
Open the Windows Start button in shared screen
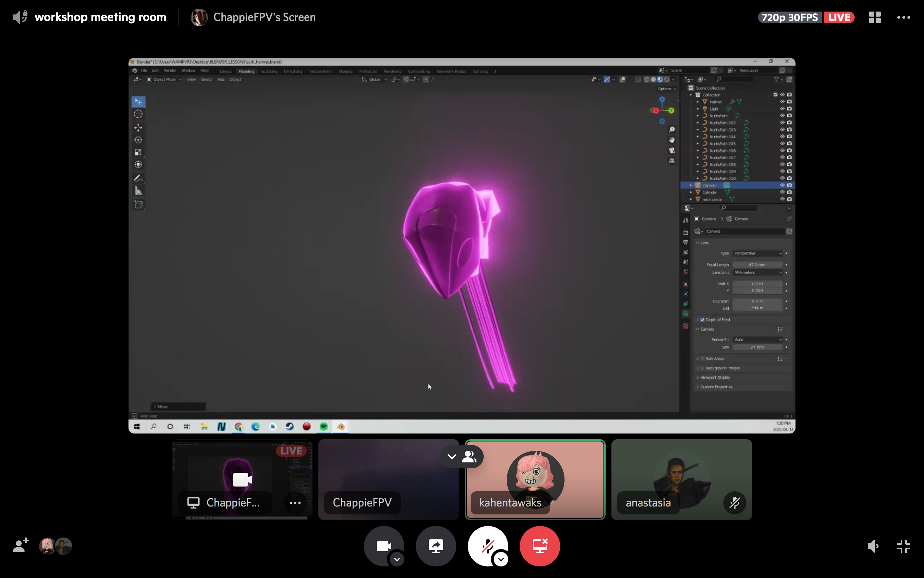point(137,427)
